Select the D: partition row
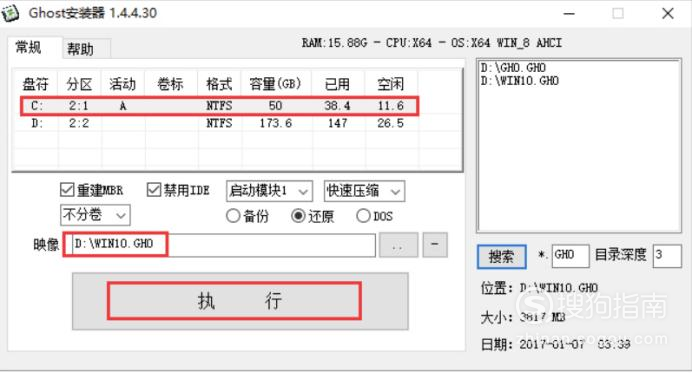This screenshot has width=692, height=373. (219, 123)
